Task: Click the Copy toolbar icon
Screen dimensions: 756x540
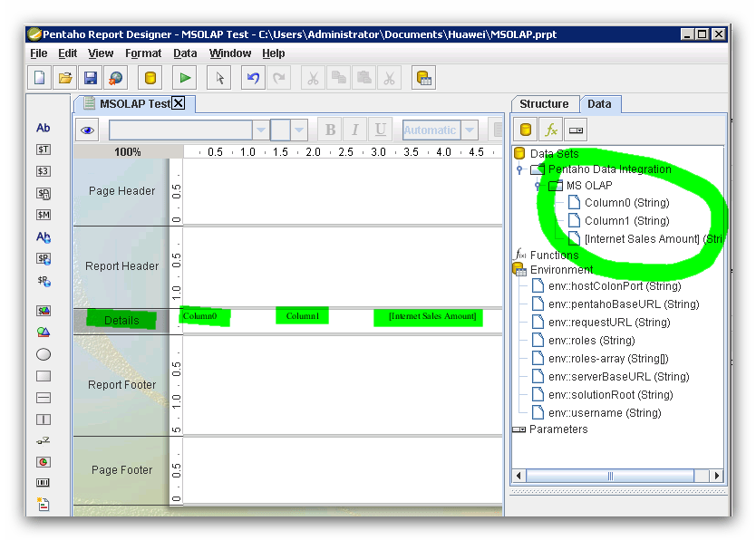Action: pos(338,78)
